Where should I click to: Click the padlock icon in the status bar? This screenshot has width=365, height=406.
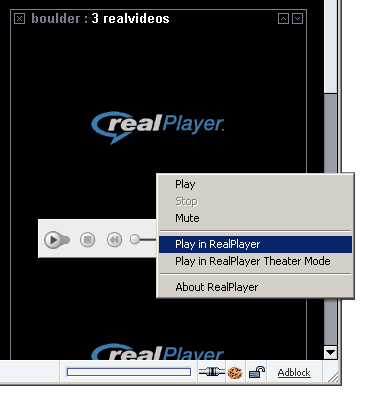(257, 372)
